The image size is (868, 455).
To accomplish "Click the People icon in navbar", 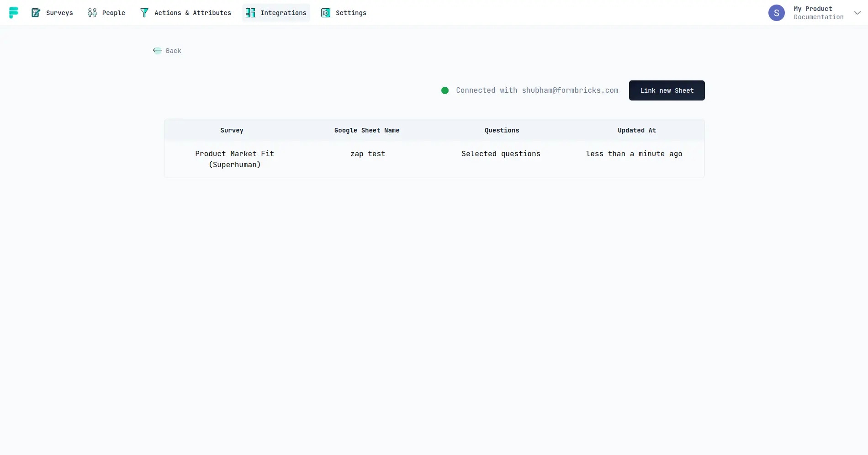I will pyautogui.click(x=92, y=13).
